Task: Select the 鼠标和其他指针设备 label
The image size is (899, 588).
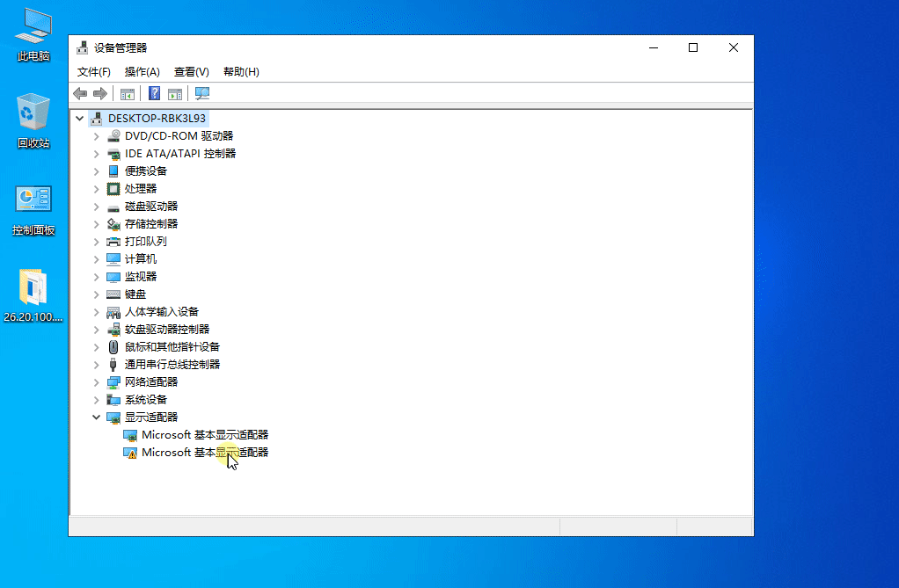Action: click(172, 346)
